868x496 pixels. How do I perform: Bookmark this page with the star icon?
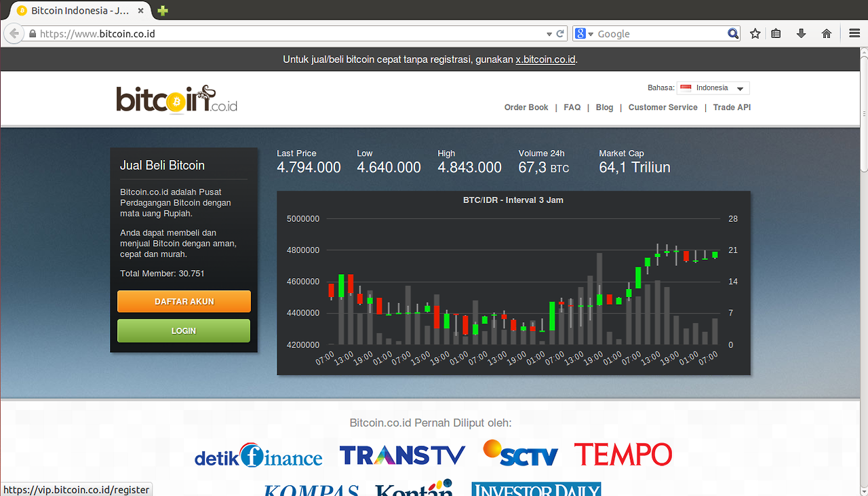[755, 34]
